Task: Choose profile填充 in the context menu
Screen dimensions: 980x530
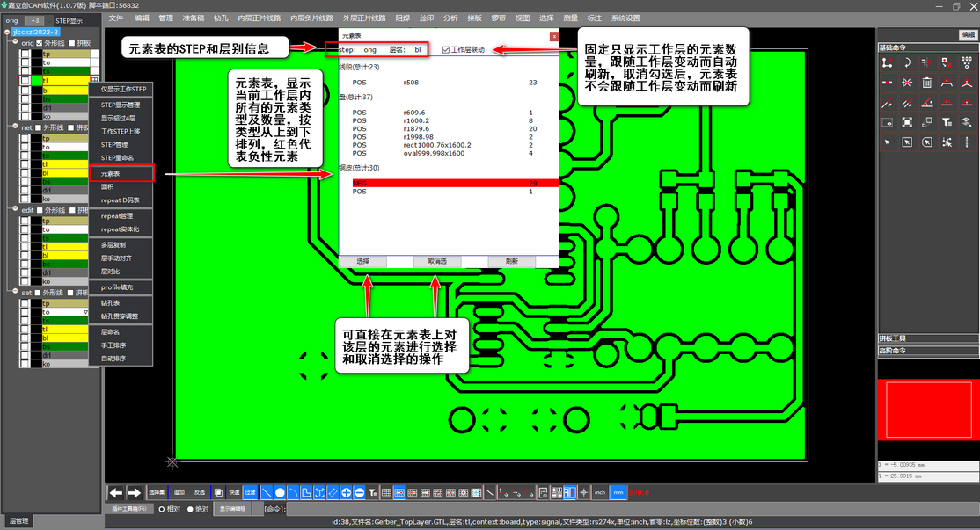Action: [x=121, y=287]
